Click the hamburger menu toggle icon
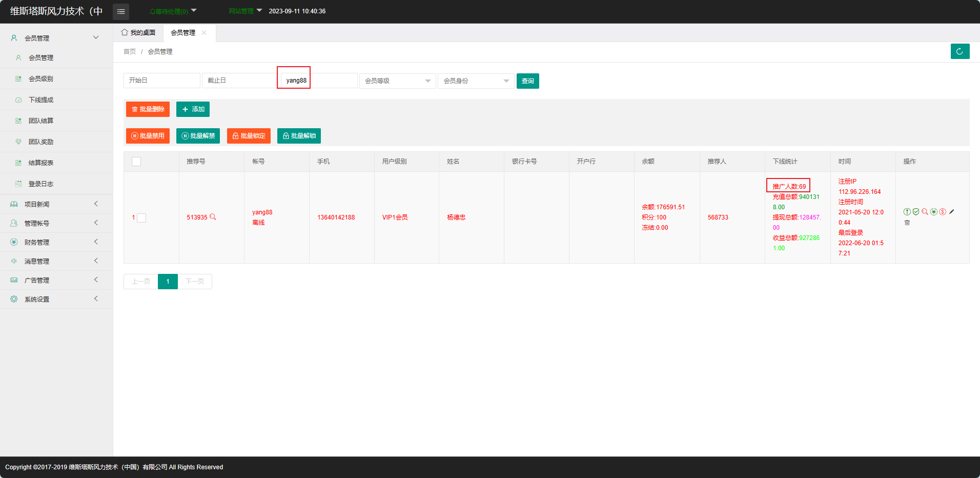Image resolution: width=980 pixels, height=478 pixels. click(121, 11)
